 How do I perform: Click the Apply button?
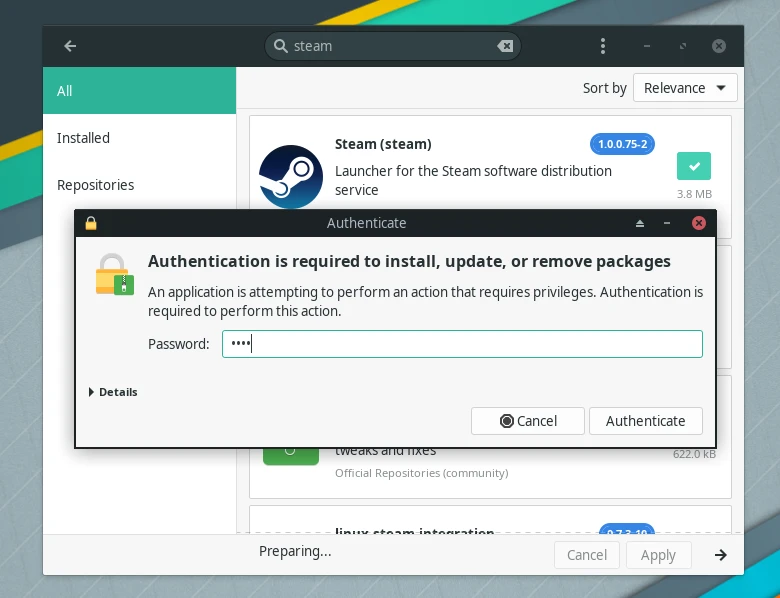[658, 555]
